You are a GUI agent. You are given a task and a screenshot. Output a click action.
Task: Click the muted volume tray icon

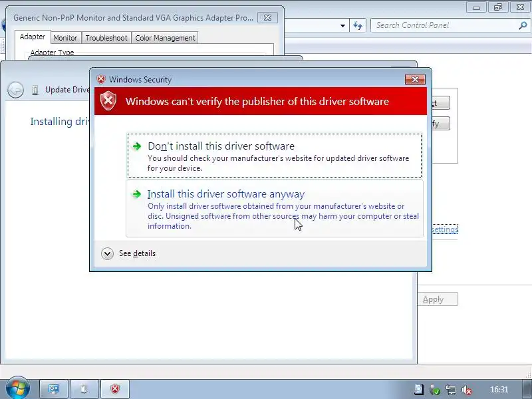click(467, 390)
